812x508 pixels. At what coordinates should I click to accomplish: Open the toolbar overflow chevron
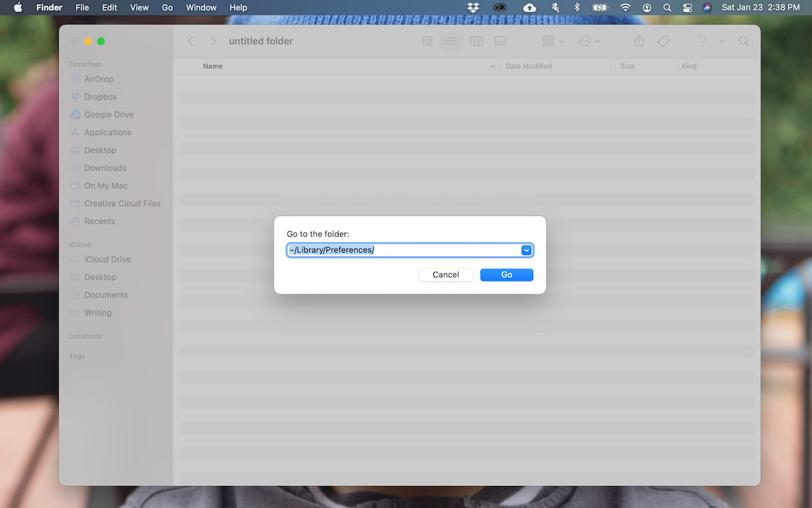[x=722, y=41]
